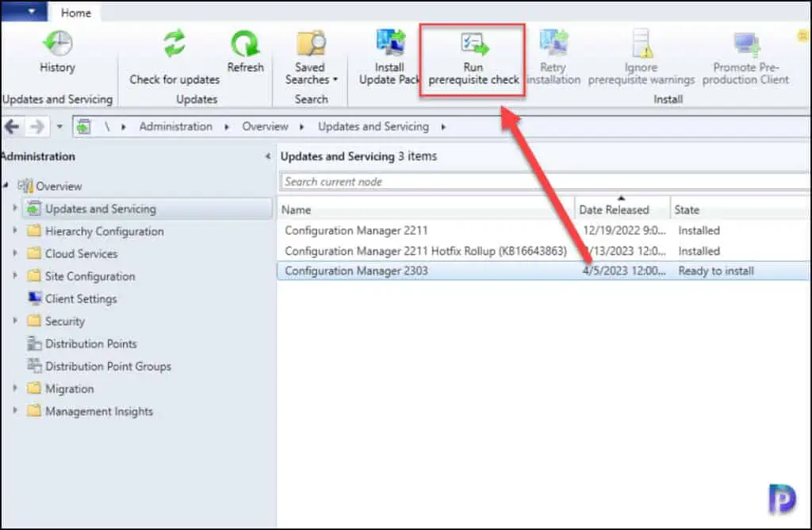Click the breadcrumb root console icon
The width and height of the screenshot is (812, 530).
coord(83,126)
